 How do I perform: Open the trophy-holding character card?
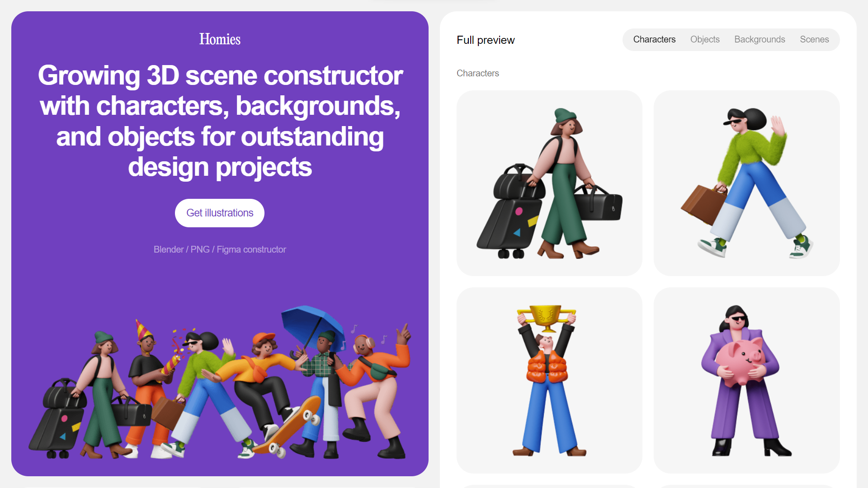pos(549,380)
